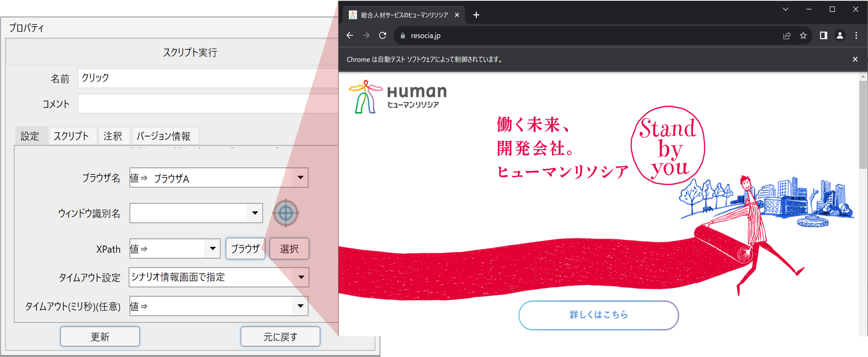Viewport: 868px width, 357px height.
Task: Switch to the バージョン情報 tab
Action: [x=165, y=136]
